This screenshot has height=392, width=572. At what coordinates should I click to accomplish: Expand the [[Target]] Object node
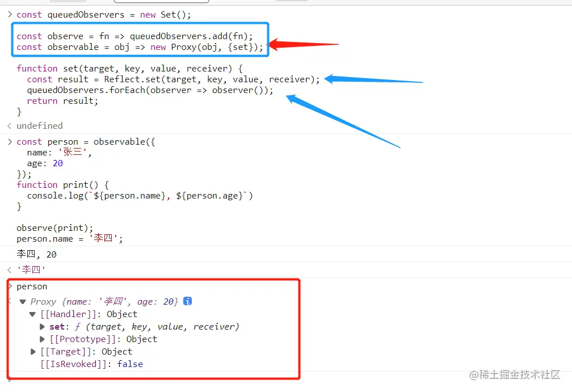pyautogui.click(x=33, y=352)
